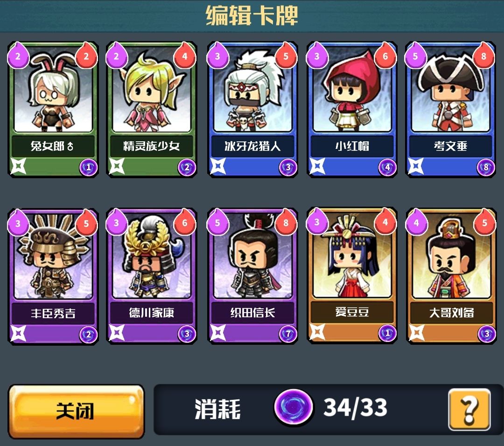Select the 精灵族少女 card portrait
The height and width of the screenshot is (446, 504).
pyautogui.click(x=151, y=90)
